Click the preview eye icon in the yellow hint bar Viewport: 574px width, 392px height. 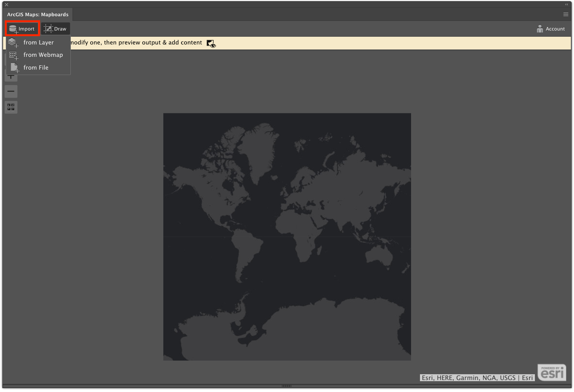pyautogui.click(x=211, y=43)
